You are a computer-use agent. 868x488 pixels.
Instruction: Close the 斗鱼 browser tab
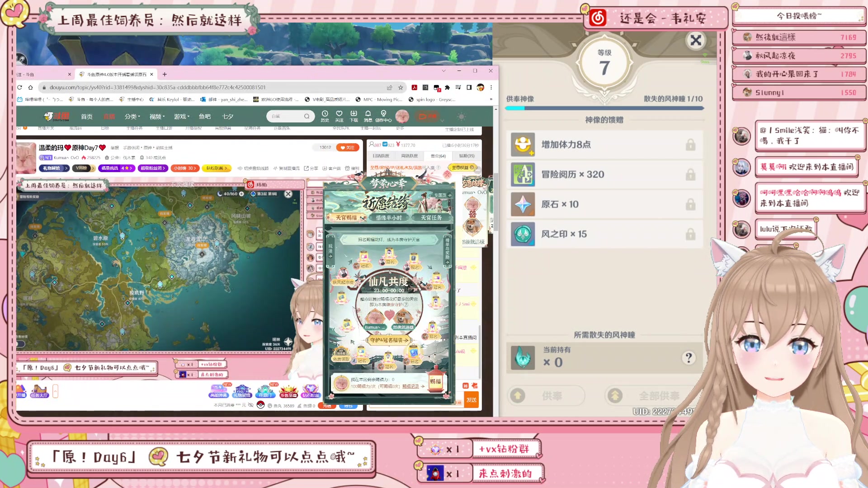coord(69,75)
